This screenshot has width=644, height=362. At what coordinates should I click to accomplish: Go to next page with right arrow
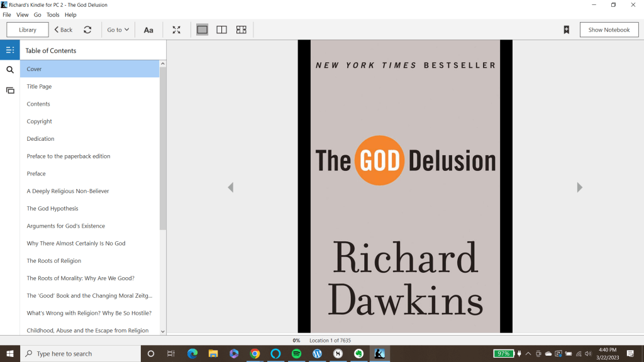click(579, 187)
